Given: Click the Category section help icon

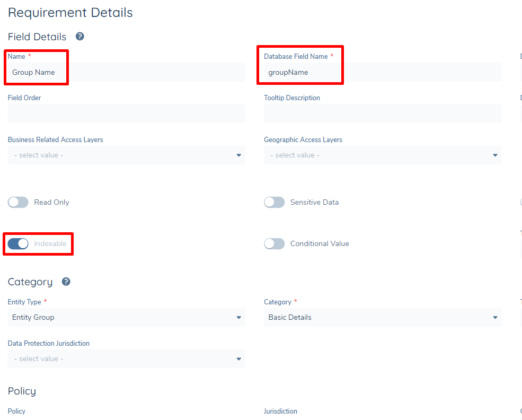Looking at the screenshot, I should tap(66, 282).
